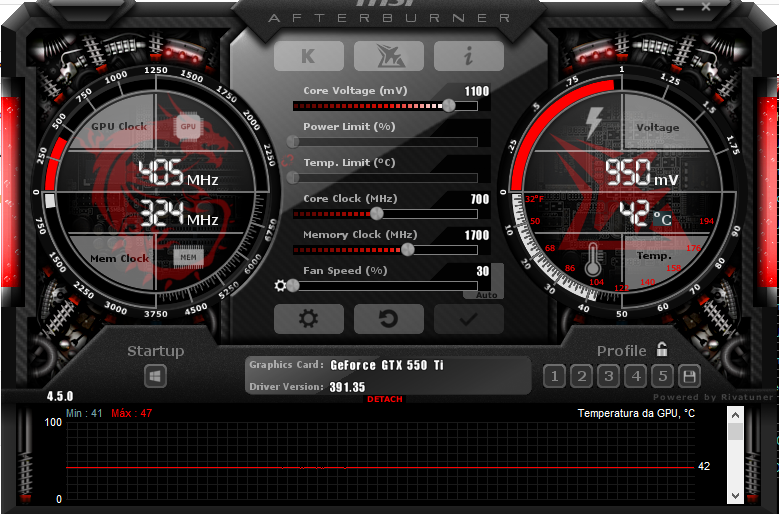Viewport: 779px width, 514px height.
Task: Click the version number 4.5.0
Action: [x=60, y=396]
